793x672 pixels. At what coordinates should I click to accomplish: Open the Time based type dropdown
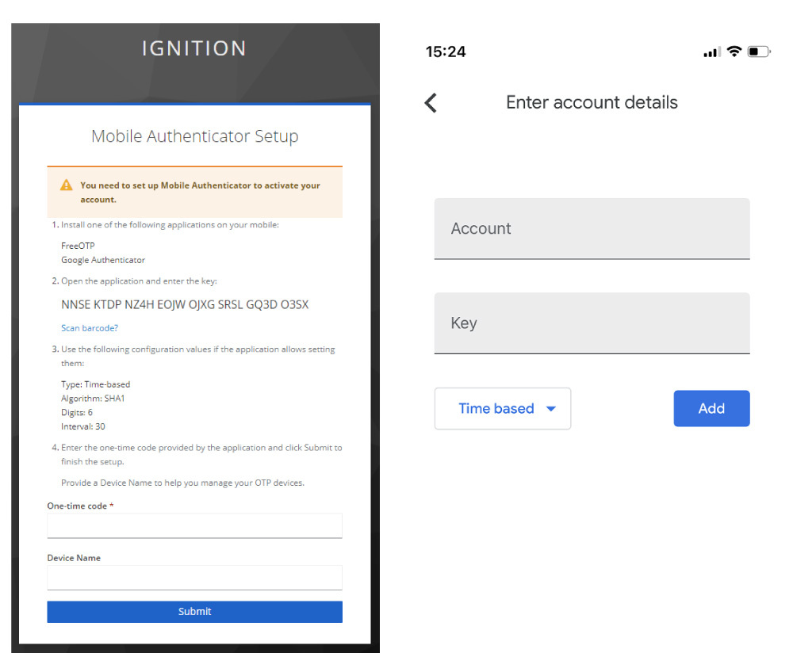pyautogui.click(x=502, y=409)
